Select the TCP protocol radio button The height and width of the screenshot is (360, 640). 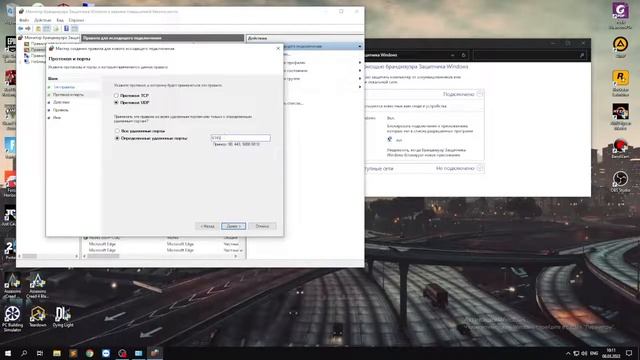(116, 95)
